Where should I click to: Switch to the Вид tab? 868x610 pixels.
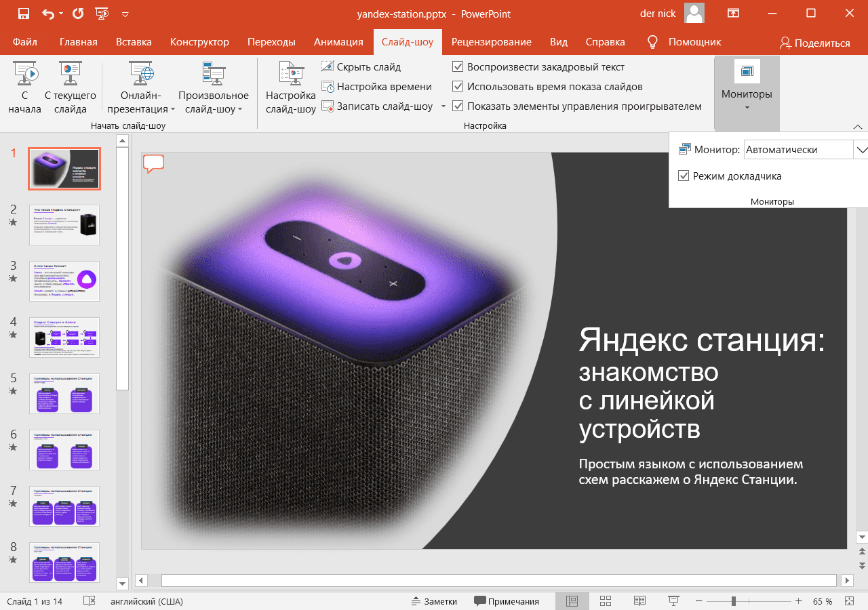click(559, 42)
